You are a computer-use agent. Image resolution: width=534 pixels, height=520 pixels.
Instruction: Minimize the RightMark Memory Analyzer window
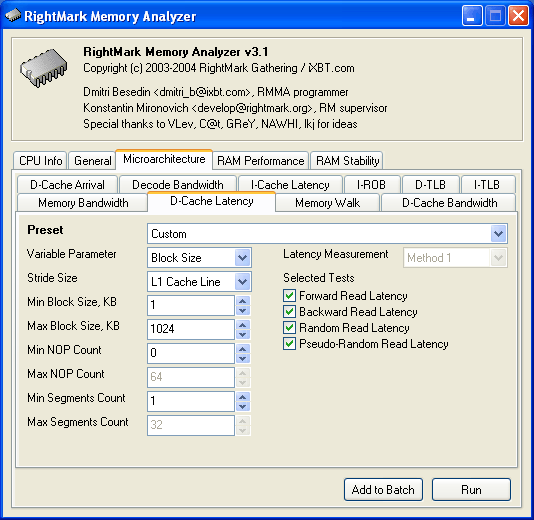(x=472, y=16)
